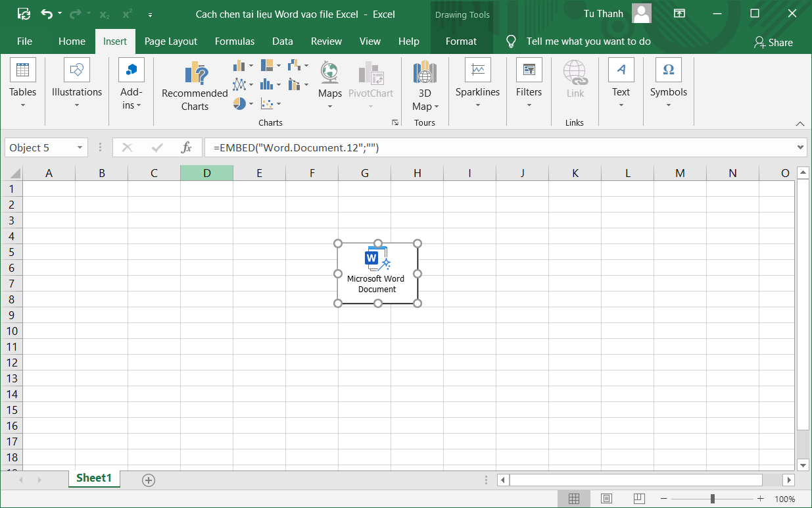Select Normal view in status bar

[x=574, y=499]
